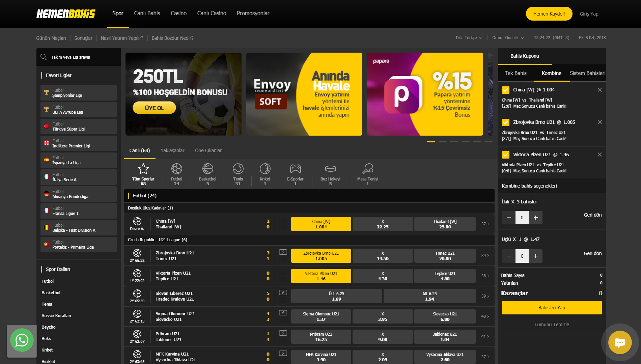Open the live chat bubble icon
This screenshot has width=641, height=364.
pos(620,342)
